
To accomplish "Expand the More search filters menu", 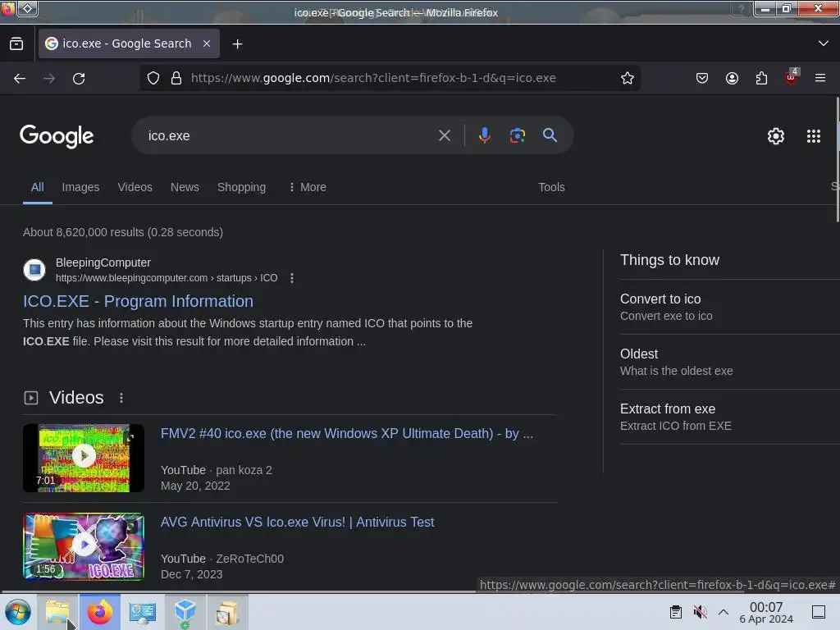I will (308, 187).
